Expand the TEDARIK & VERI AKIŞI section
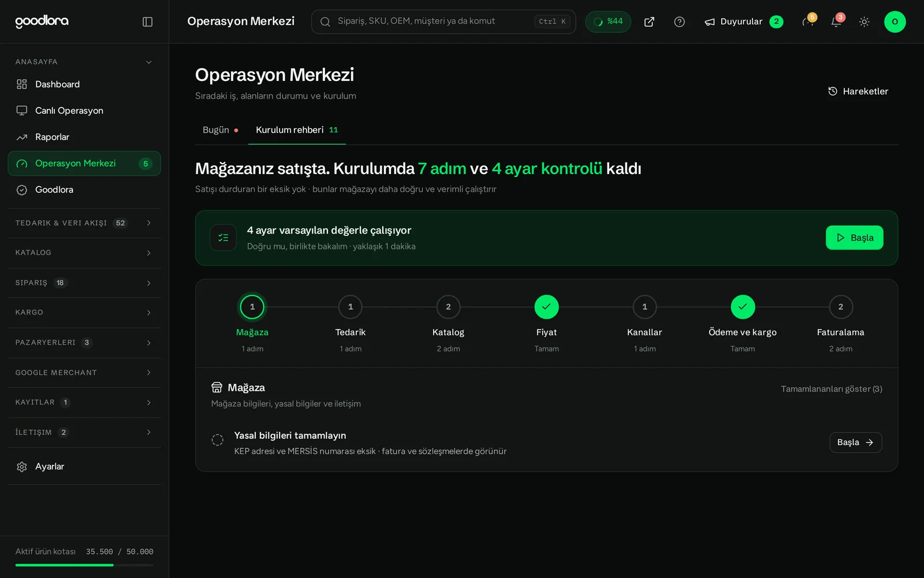This screenshot has width=924, height=578. click(84, 223)
